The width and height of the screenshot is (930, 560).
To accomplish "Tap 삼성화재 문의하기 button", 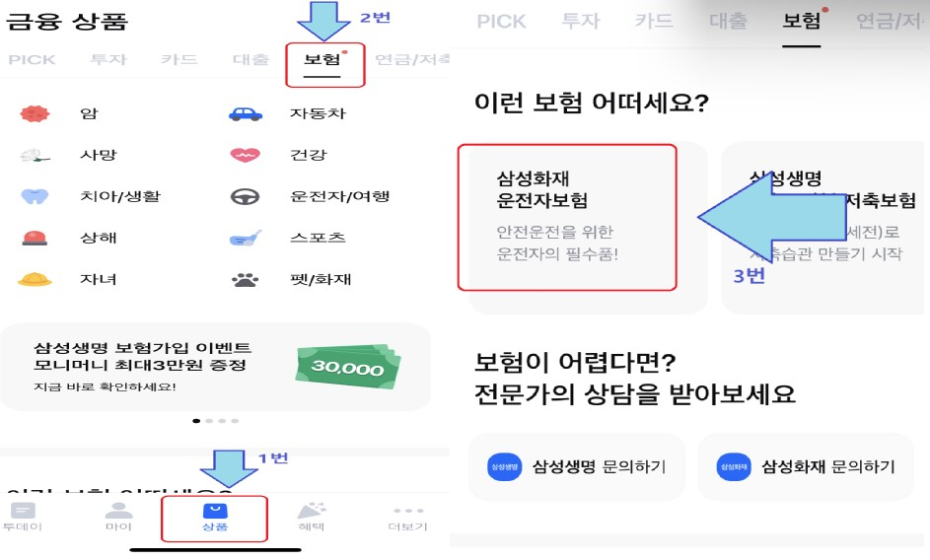I will [806, 467].
